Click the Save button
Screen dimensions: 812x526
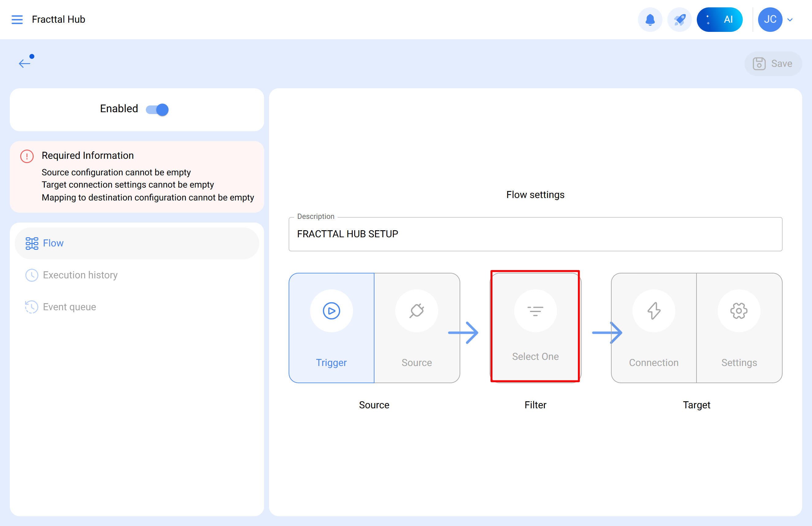(772, 63)
